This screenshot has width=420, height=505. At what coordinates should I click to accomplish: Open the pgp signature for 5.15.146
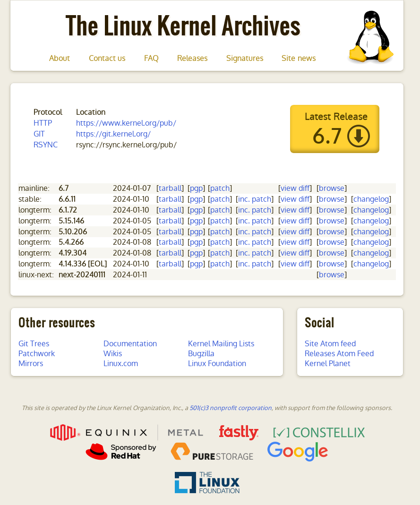pos(196,221)
